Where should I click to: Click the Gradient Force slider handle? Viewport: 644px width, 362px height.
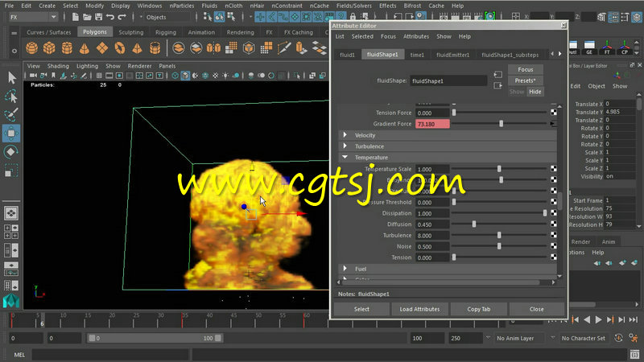501,124
